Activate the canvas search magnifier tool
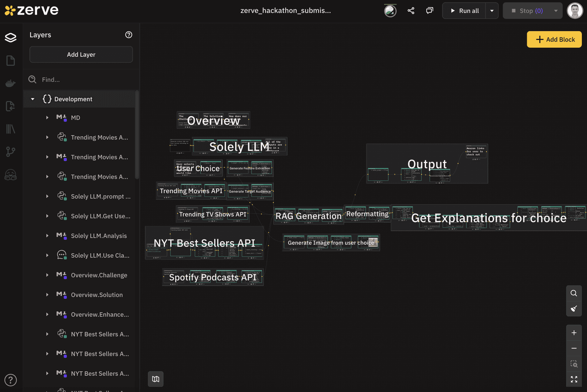The image size is (587, 392). point(574,293)
